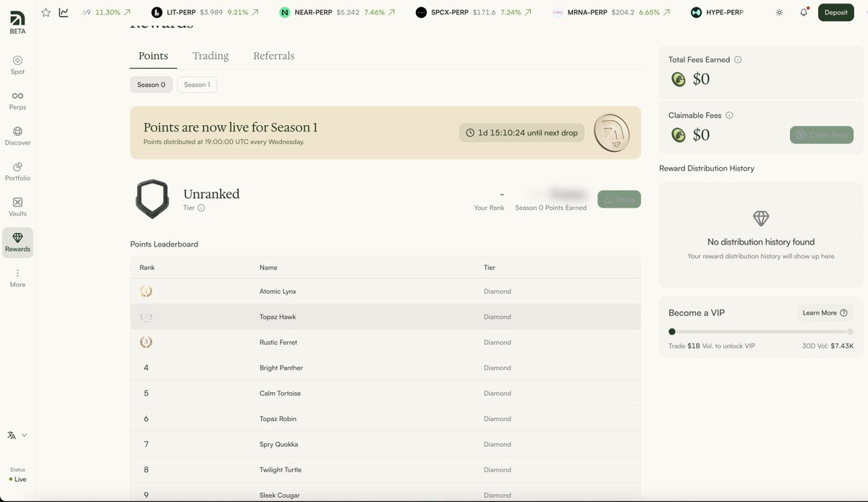
Task: Click the BETA logo in the sidebar
Action: coord(17,23)
